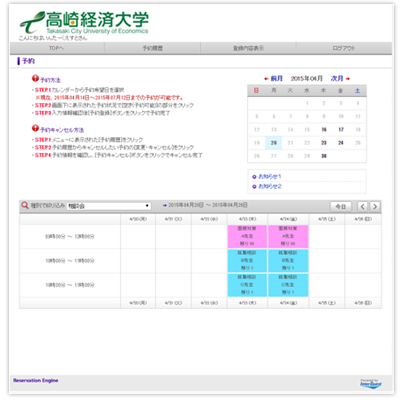Click the 4/25 (土) column header at top

(x=327, y=219)
